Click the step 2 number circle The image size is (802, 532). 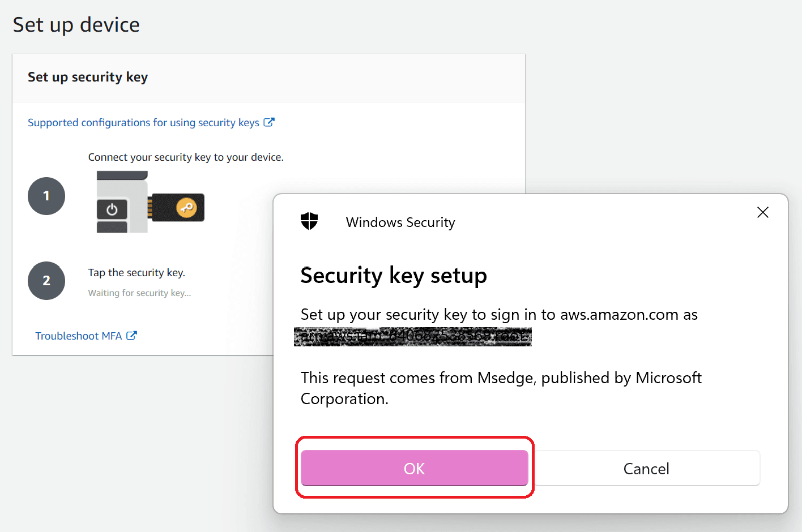coord(46,281)
